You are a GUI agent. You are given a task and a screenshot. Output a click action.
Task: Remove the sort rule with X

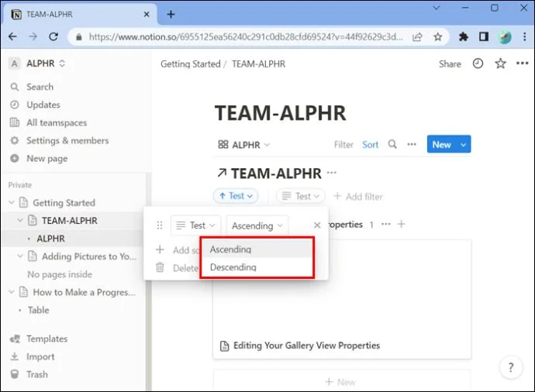[x=317, y=225]
